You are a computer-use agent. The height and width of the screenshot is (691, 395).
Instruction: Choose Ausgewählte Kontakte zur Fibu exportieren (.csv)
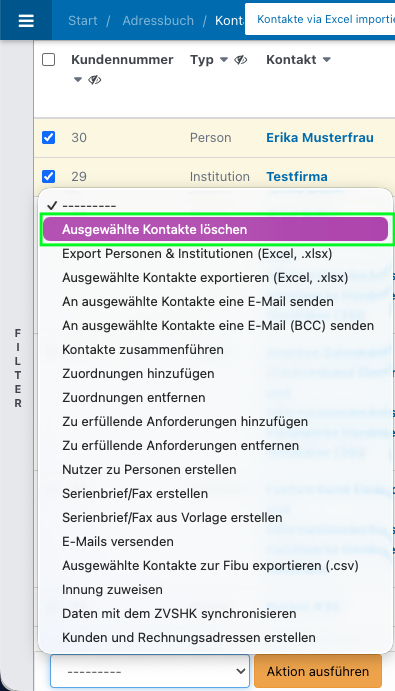[x=215, y=565]
